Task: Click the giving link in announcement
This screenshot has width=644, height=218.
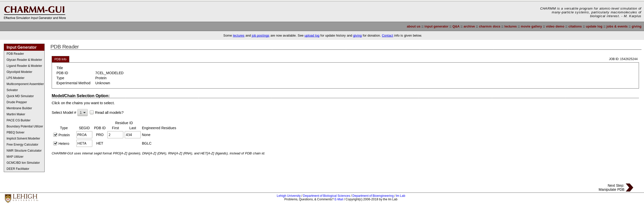Action: click(x=357, y=36)
